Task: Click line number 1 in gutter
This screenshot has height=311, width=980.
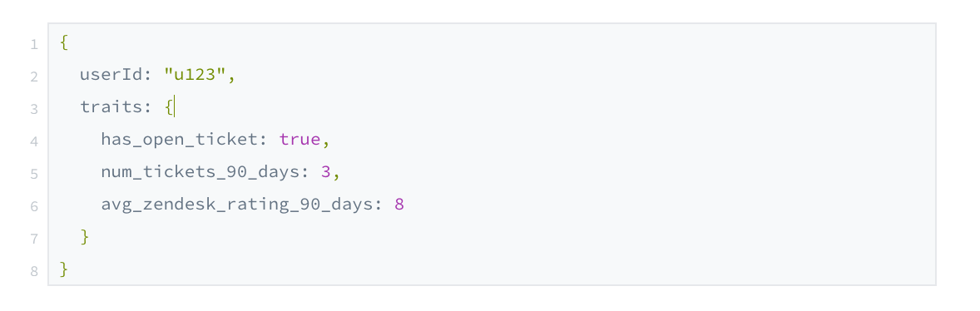Action: click(34, 44)
